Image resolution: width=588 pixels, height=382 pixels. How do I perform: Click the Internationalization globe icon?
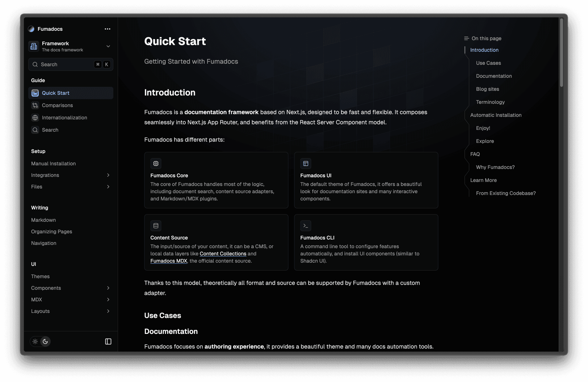(x=35, y=118)
